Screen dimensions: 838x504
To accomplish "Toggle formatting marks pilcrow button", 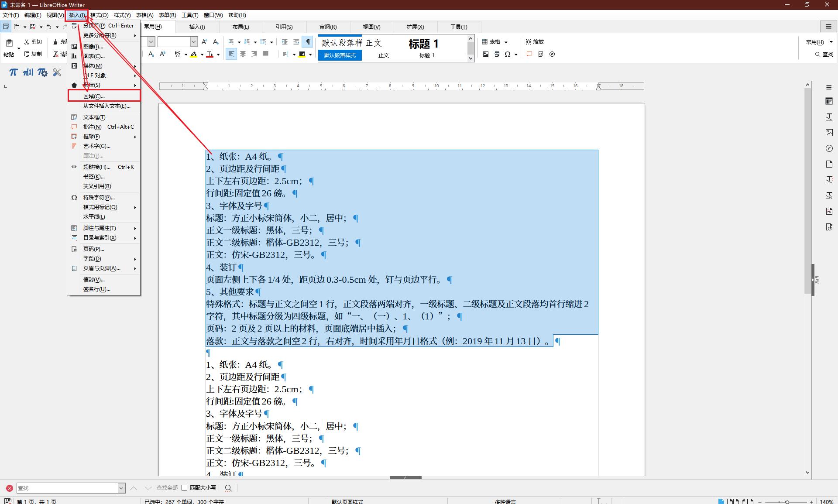I will (308, 42).
